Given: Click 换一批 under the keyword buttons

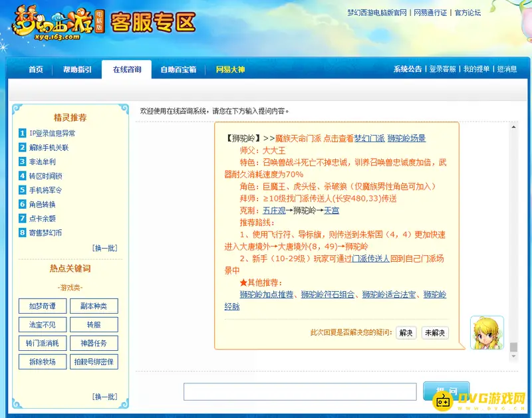Looking at the screenshot, I should point(105,397).
